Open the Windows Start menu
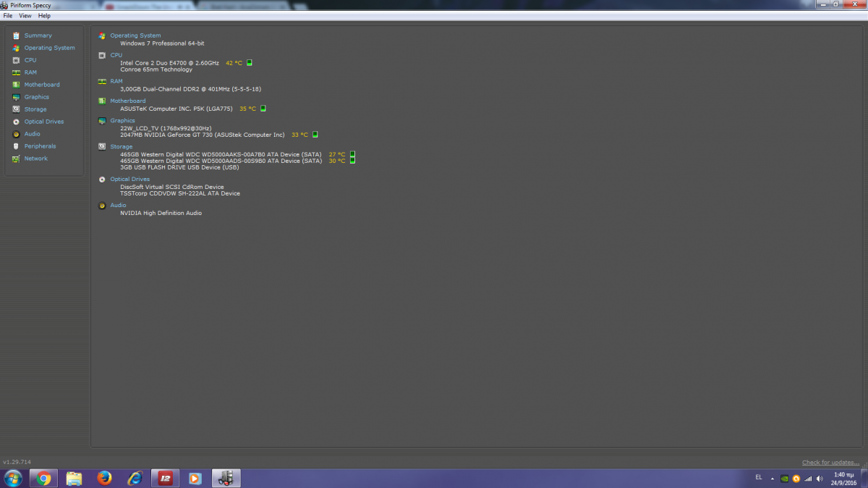 click(x=13, y=479)
